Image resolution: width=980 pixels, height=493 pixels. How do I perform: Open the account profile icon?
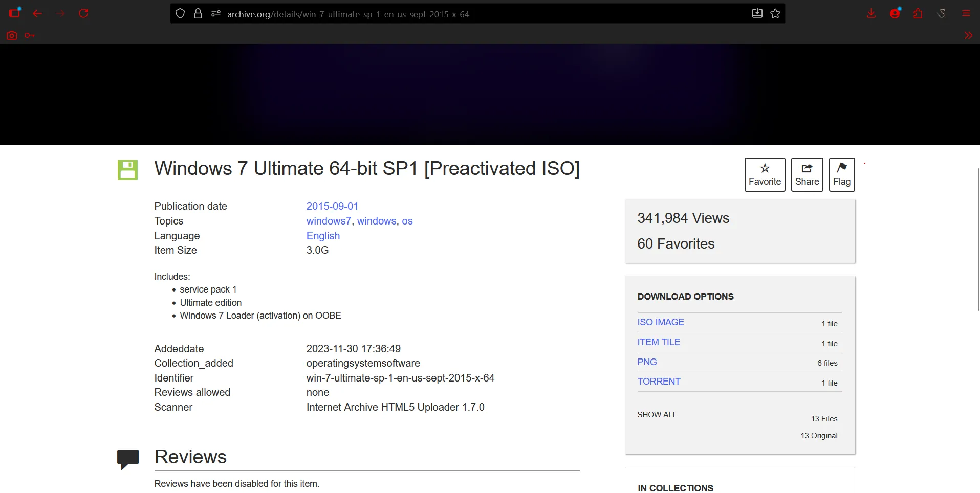pos(895,13)
